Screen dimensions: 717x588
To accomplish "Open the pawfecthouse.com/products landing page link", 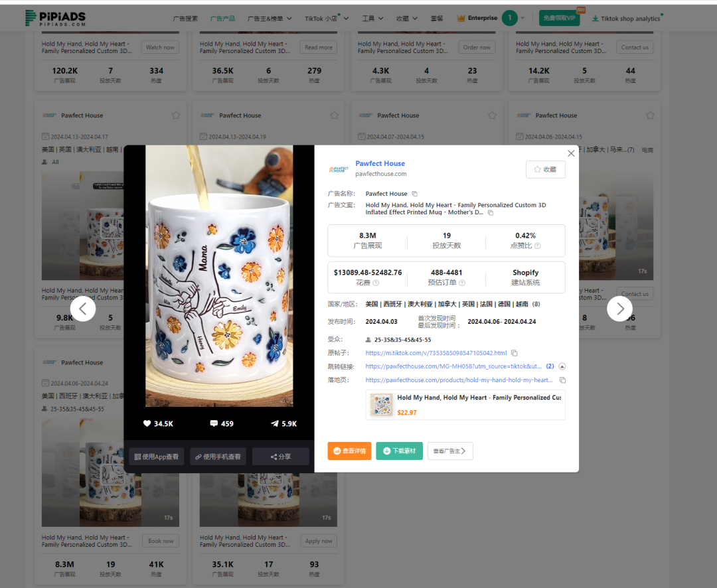I will [x=459, y=380].
